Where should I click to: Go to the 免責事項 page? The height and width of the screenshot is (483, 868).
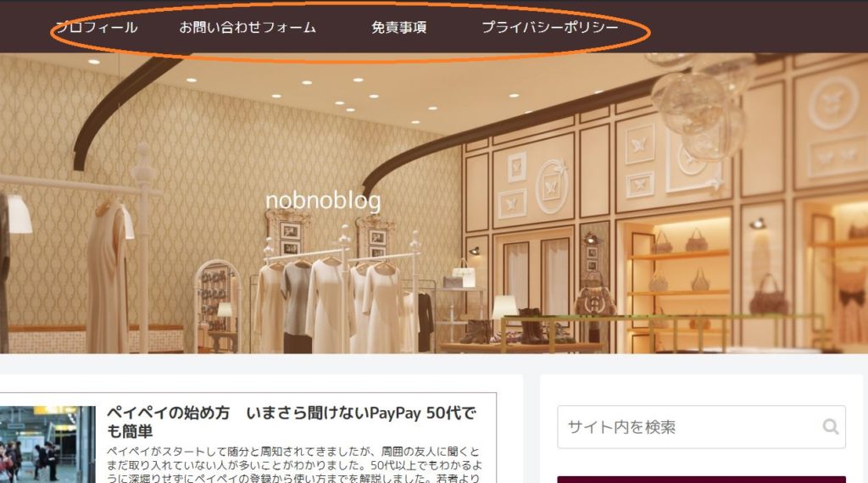[398, 27]
